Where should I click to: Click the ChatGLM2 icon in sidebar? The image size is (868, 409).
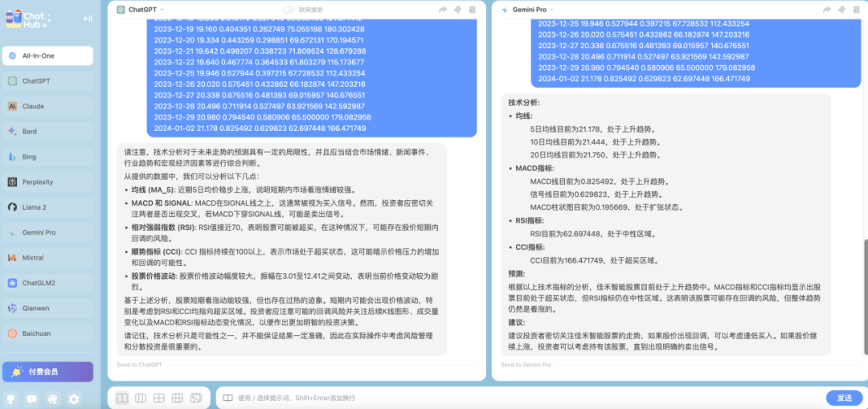(12, 283)
